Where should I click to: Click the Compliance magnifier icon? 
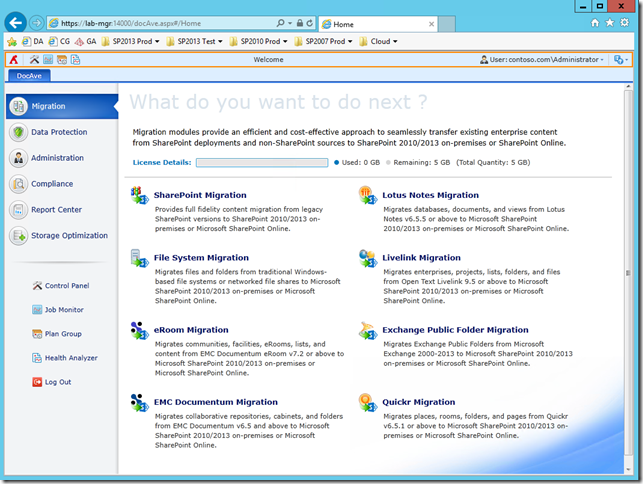pos(18,184)
